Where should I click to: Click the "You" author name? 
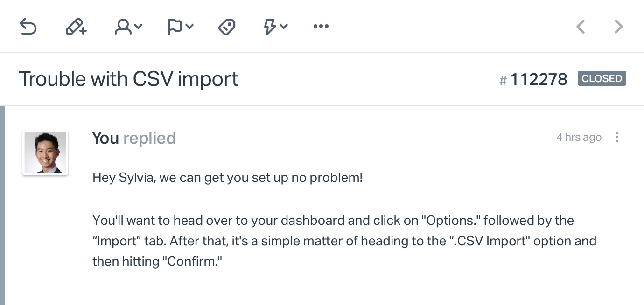pyautogui.click(x=105, y=138)
